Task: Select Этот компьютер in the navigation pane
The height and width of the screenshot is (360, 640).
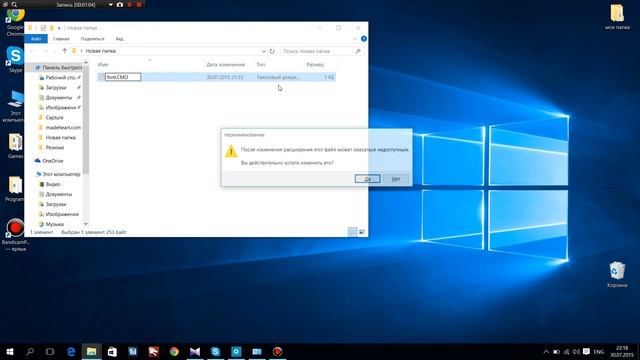Action: pos(60,174)
